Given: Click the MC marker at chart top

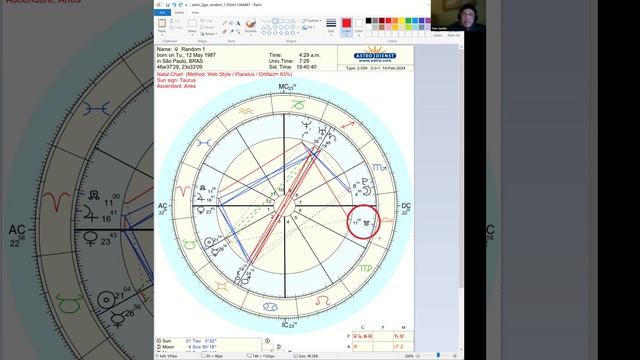Looking at the screenshot, I should [287, 87].
